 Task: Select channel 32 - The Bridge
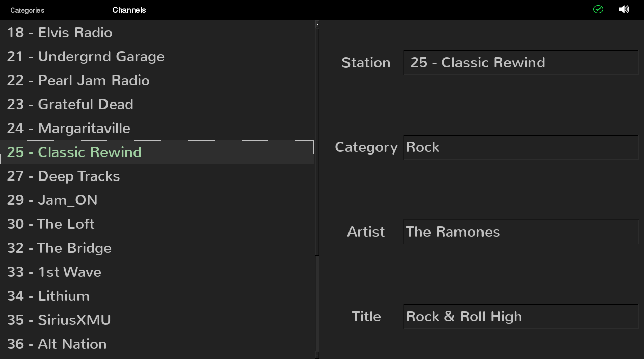pos(157,248)
